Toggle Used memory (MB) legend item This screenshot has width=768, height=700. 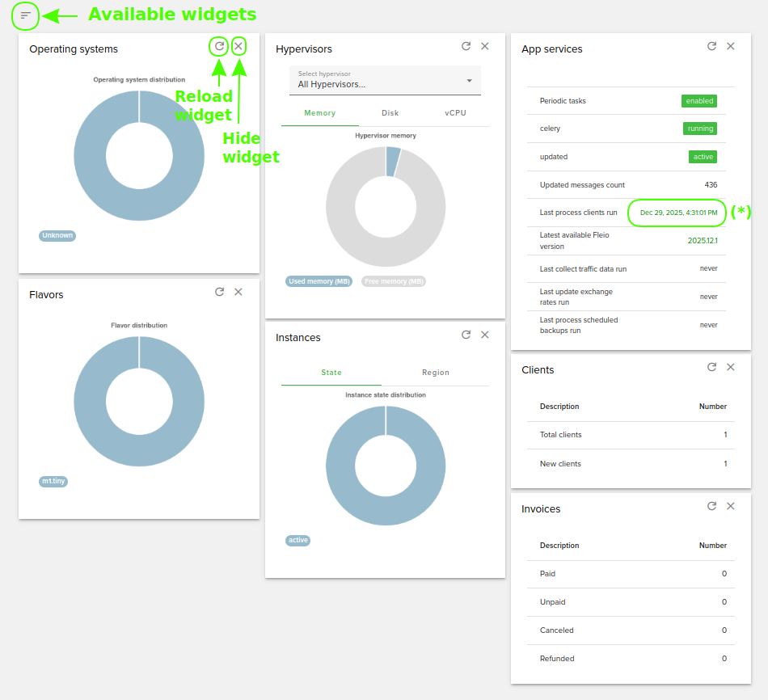[x=319, y=281]
